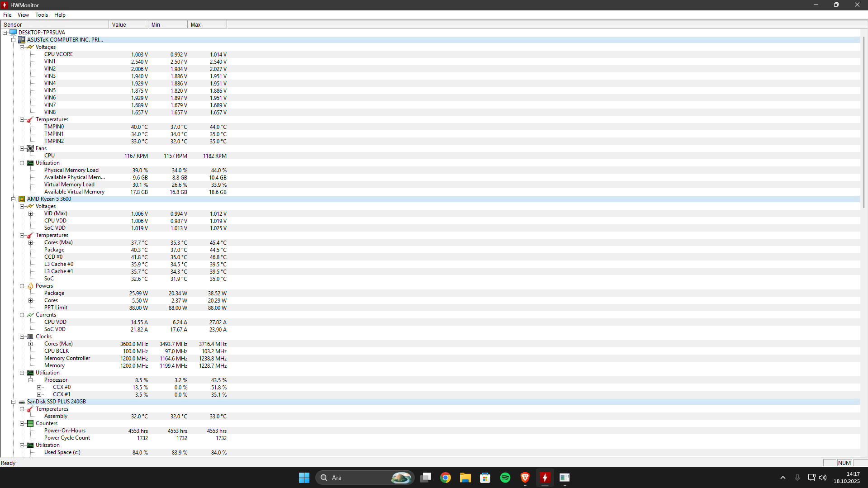Expand the CCX #1 utilization entry
This screenshot has width=868, height=488.
click(x=39, y=394)
